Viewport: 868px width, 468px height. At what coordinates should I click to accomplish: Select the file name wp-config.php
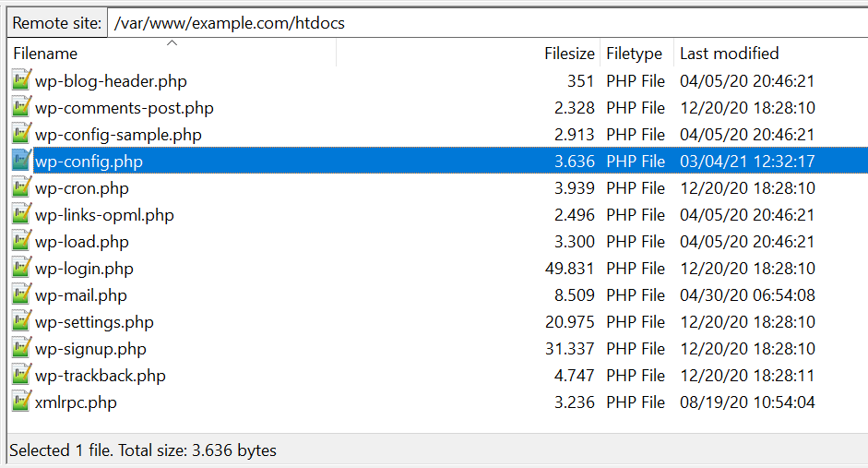point(89,162)
